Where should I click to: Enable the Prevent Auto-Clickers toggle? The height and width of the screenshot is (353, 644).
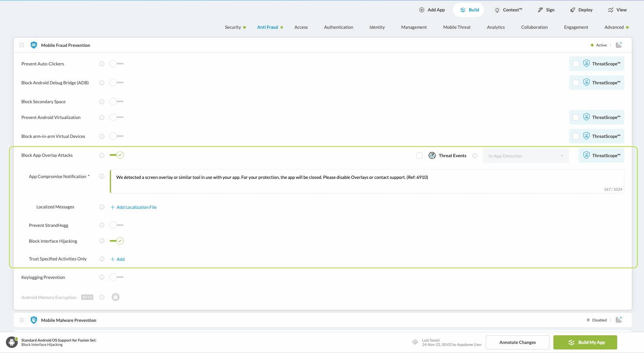click(116, 64)
